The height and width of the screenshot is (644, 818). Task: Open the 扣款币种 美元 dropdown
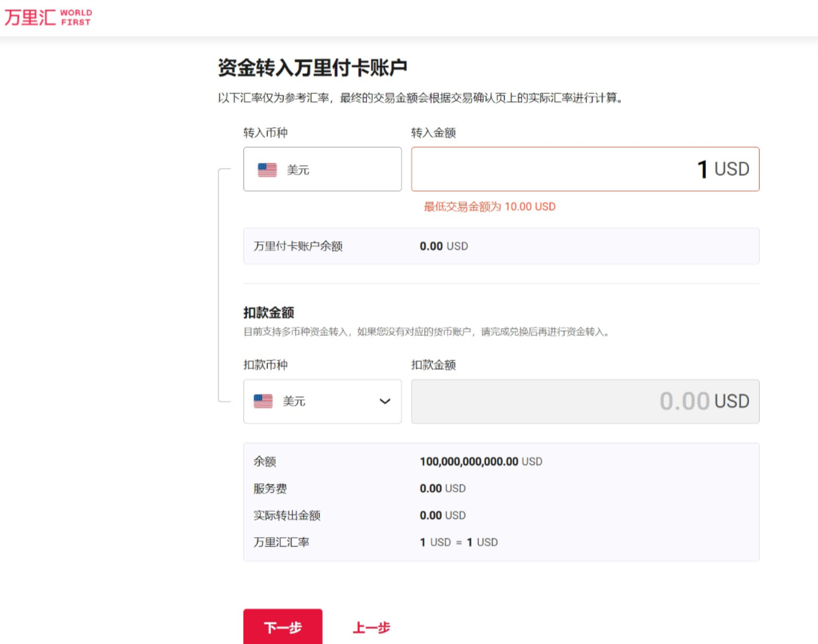click(x=322, y=401)
